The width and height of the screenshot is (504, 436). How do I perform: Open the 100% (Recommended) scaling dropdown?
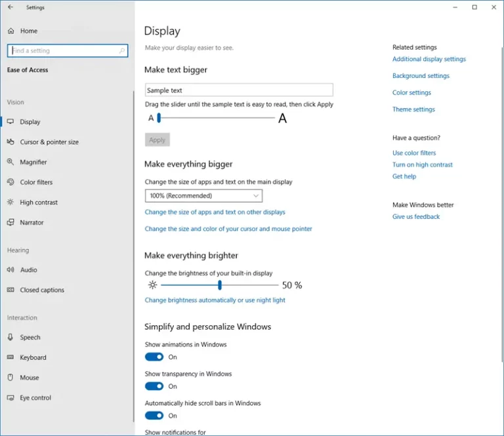pos(204,196)
